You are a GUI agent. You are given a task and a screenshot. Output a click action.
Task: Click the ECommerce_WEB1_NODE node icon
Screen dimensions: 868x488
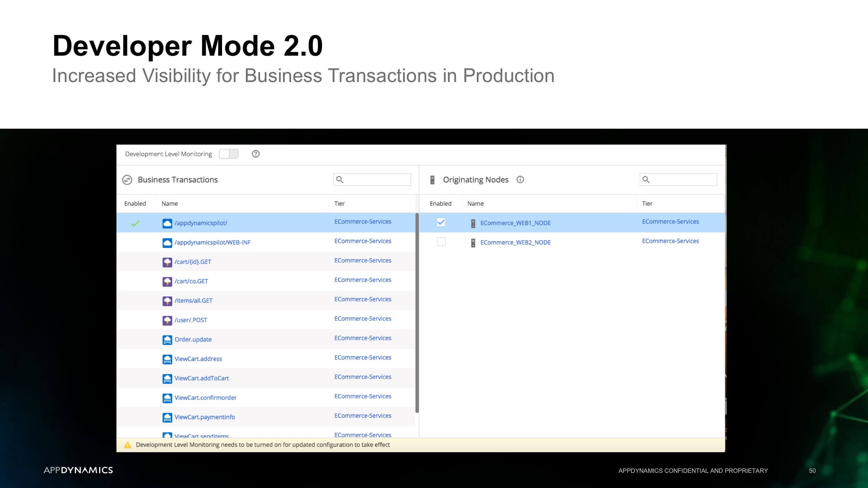[473, 223]
